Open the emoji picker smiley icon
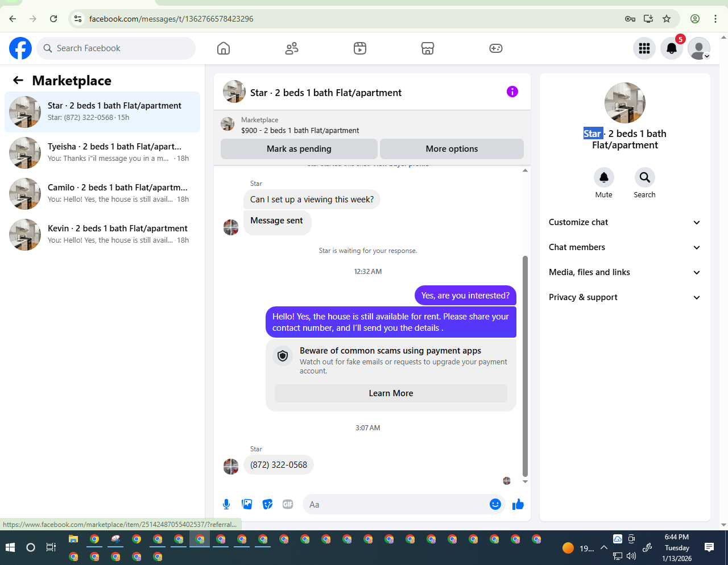Image resolution: width=728 pixels, height=565 pixels. pyautogui.click(x=495, y=504)
